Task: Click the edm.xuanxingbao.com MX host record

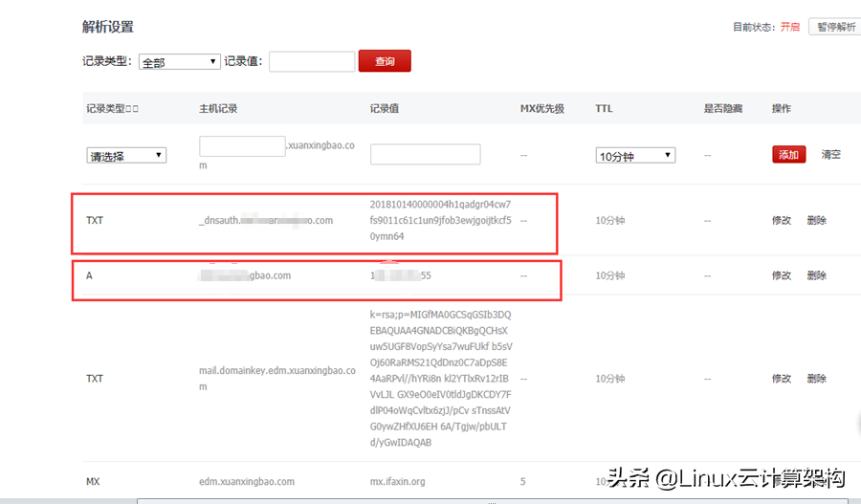Action: tap(247, 481)
